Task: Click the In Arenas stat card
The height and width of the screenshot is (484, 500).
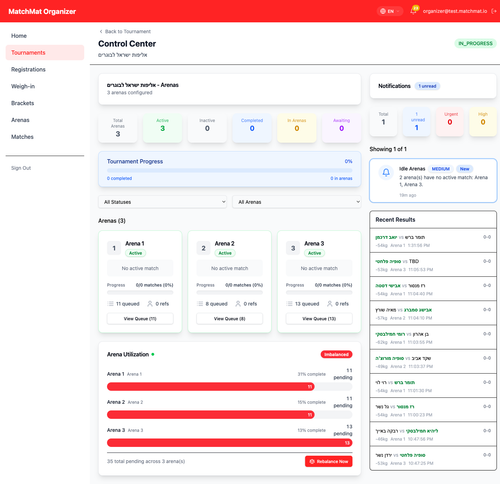Action: [x=297, y=128]
